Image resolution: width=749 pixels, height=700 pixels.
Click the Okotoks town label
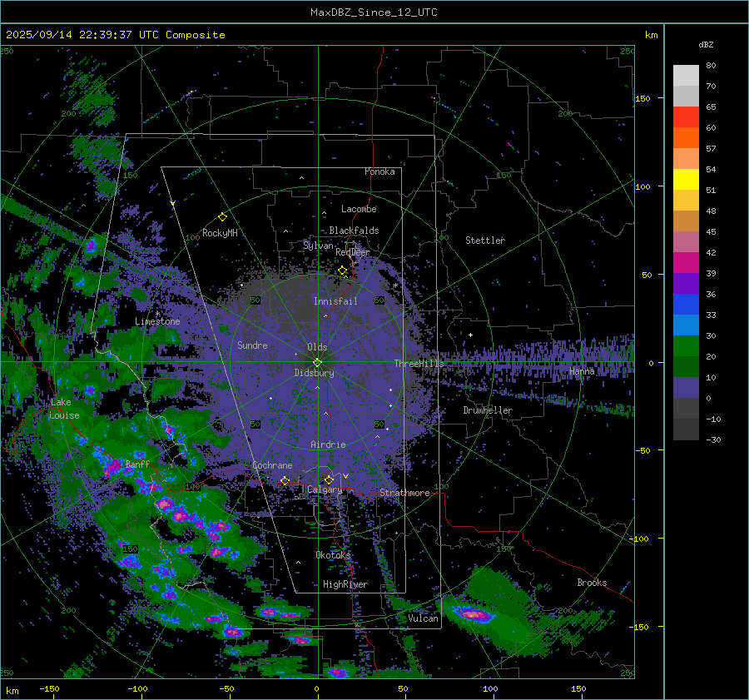[x=333, y=554]
